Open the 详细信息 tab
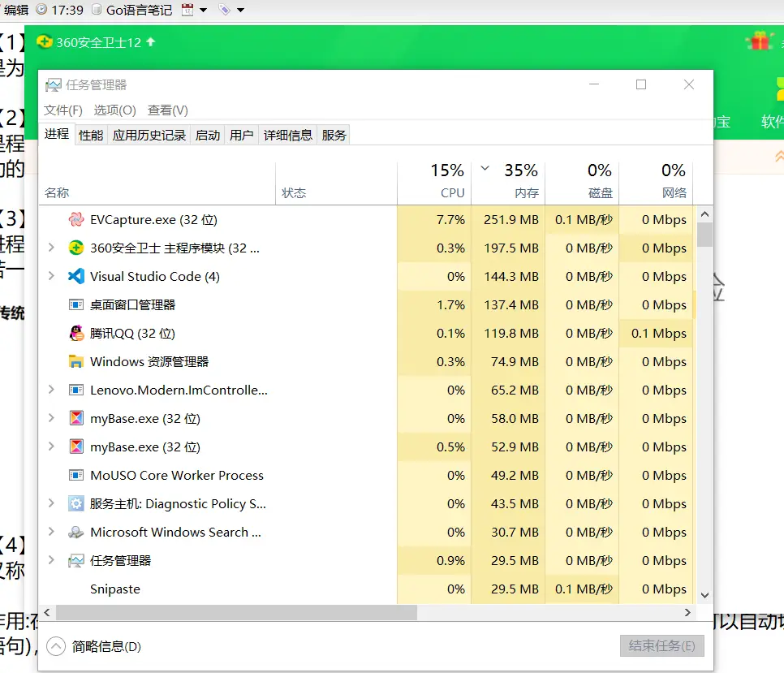The image size is (784, 673). [287, 136]
